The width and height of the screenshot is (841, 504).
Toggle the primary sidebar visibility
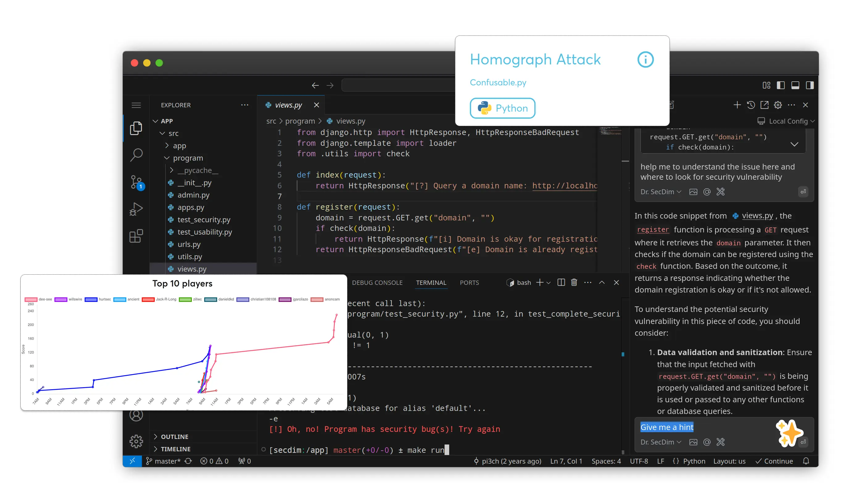pos(781,85)
